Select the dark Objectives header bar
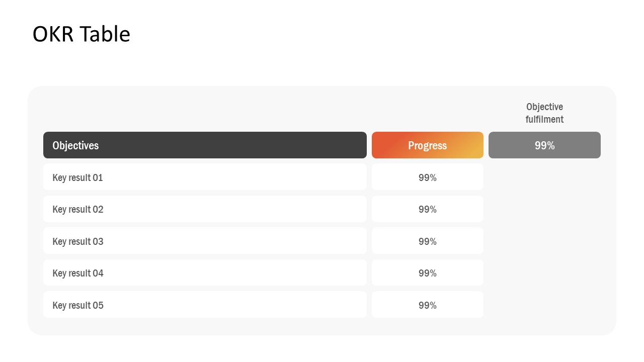644x362 pixels. click(205, 145)
